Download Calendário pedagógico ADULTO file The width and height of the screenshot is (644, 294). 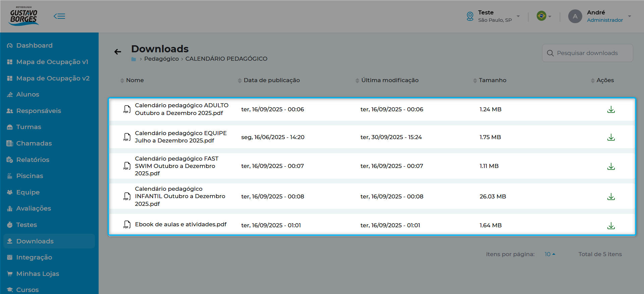(x=611, y=110)
